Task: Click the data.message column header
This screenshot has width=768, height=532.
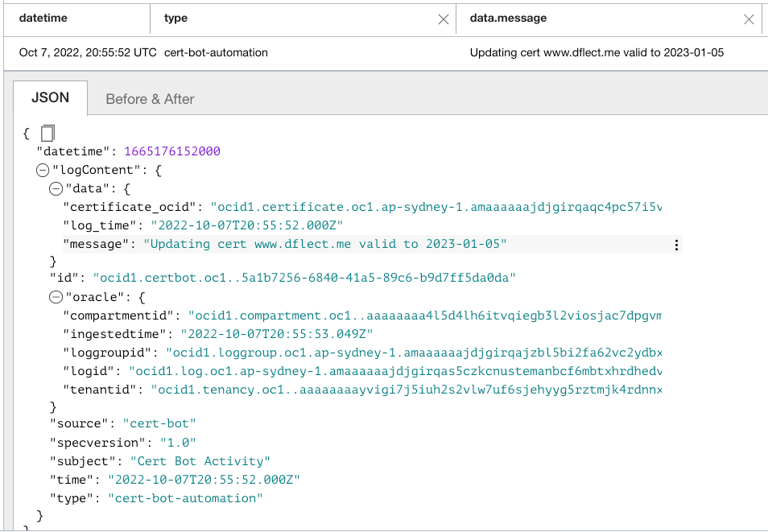Action: (x=507, y=19)
